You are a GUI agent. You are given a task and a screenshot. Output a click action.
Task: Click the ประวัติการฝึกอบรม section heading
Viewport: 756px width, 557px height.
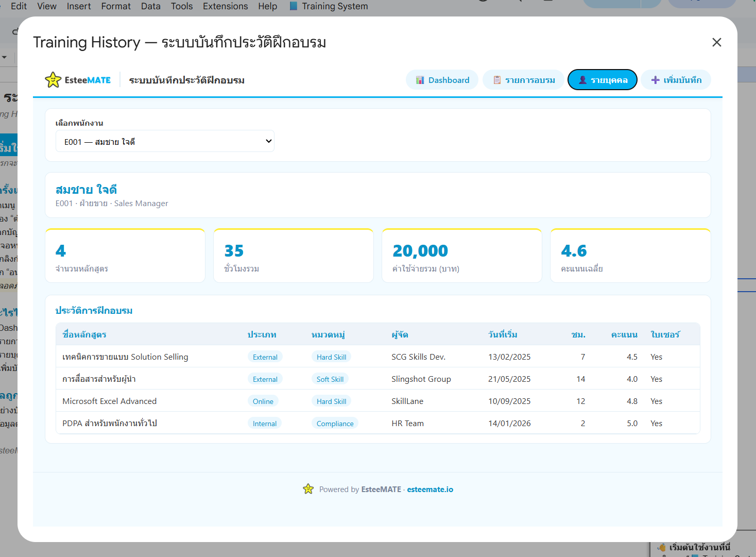pos(94,310)
